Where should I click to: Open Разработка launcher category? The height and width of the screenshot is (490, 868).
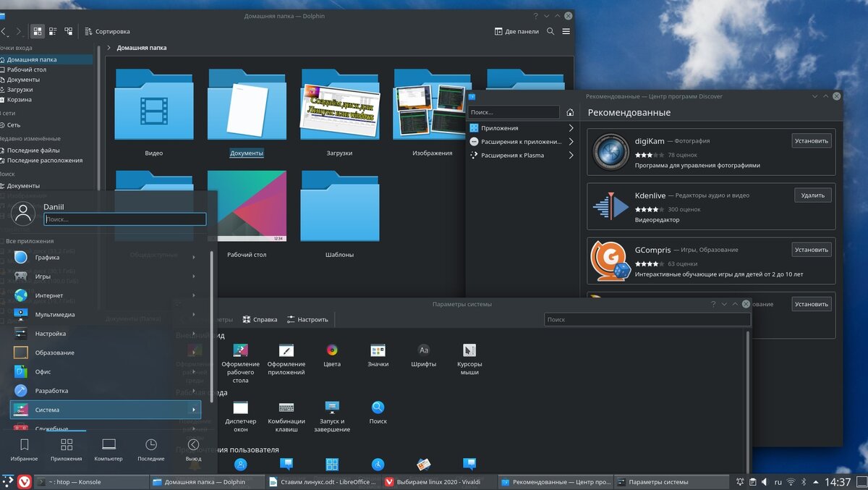[x=105, y=391]
